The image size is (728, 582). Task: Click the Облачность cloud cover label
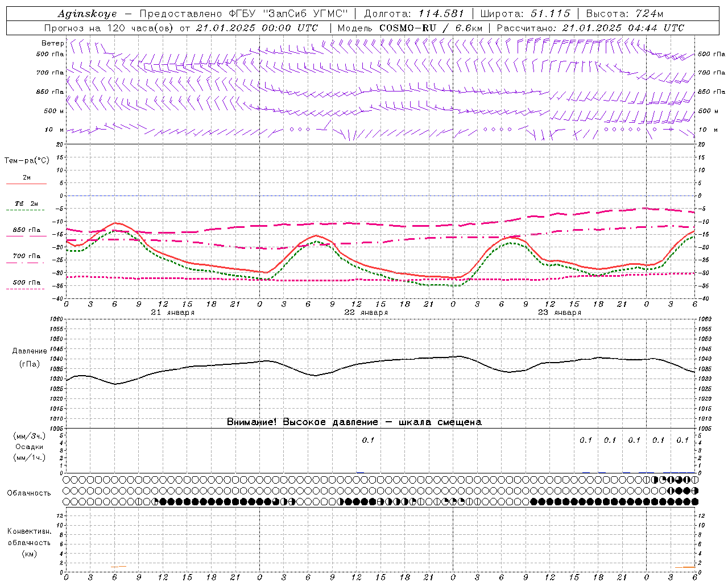click(x=29, y=493)
